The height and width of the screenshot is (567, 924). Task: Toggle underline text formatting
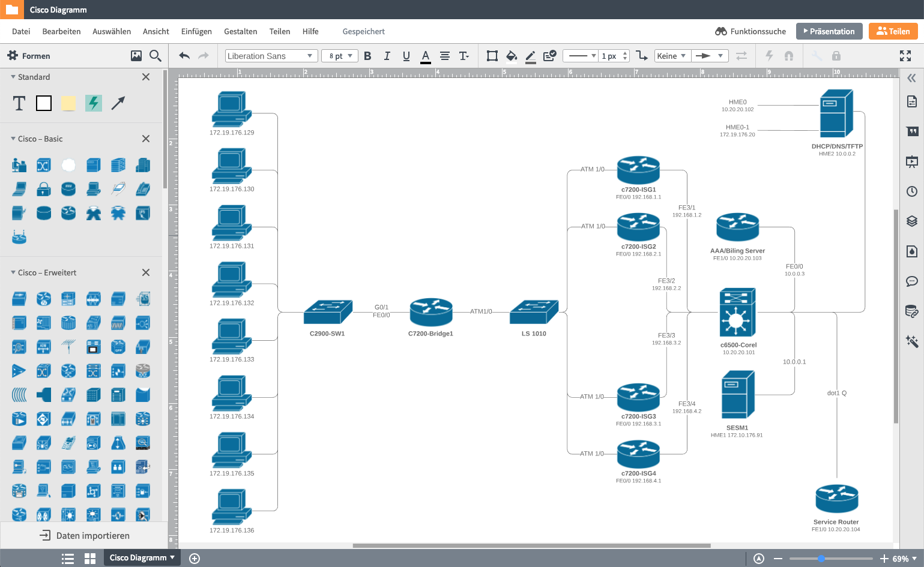click(x=406, y=56)
